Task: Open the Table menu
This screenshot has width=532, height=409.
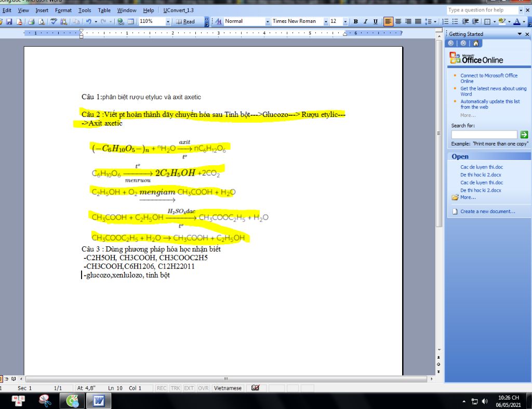Action: click(104, 10)
